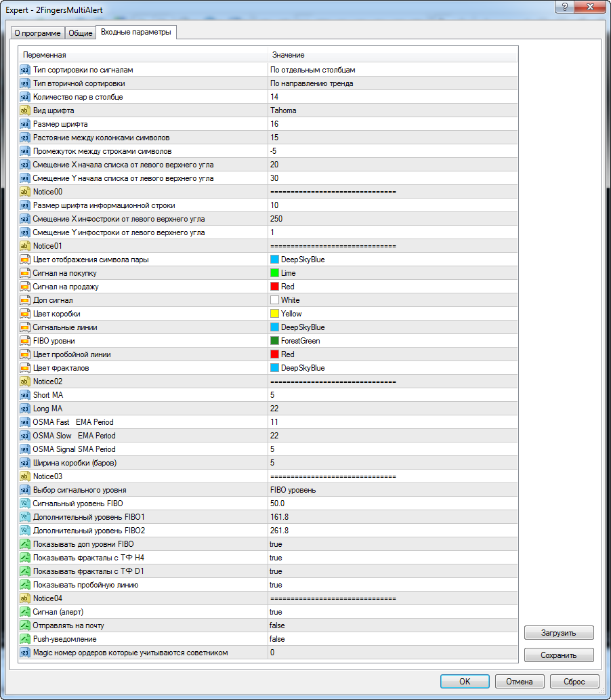611x700 pixels.
Task: Click the OK button
Action: pos(465,682)
